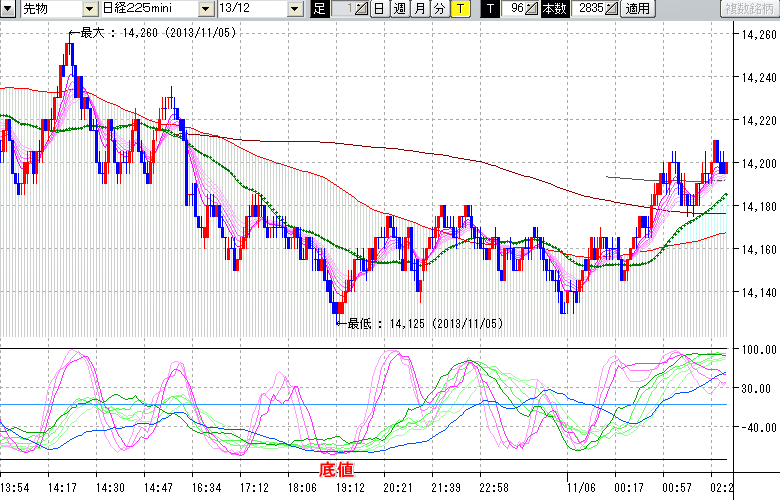Toggle the yellow T tick button
The image size is (780, 500).
(459, 9)
